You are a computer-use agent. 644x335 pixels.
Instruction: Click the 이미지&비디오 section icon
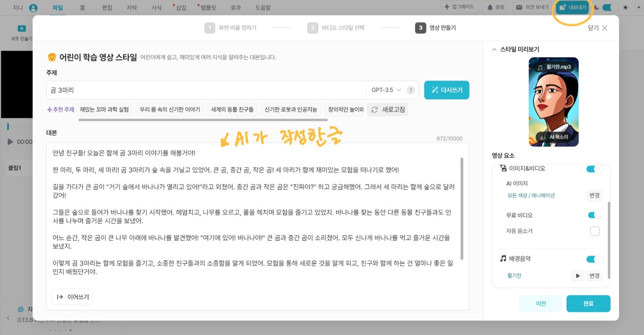tap(503, 168)
